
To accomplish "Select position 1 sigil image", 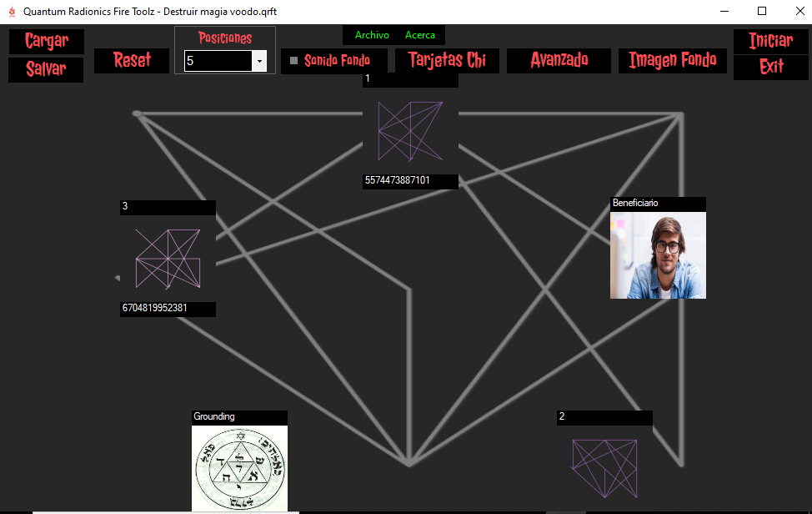I will [x=410, y=131].
